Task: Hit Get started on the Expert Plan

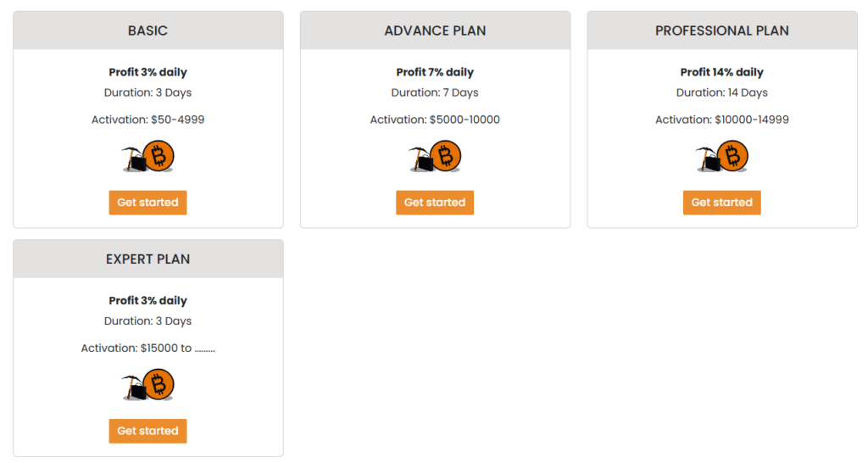Action: [x=147, y=431]
